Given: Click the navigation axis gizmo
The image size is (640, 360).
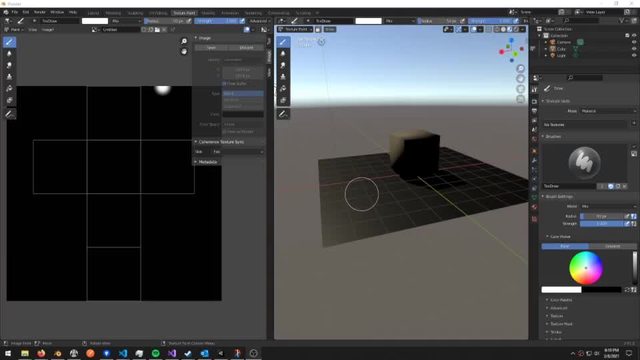Looking at the screenshot, I should pos(511,50).
